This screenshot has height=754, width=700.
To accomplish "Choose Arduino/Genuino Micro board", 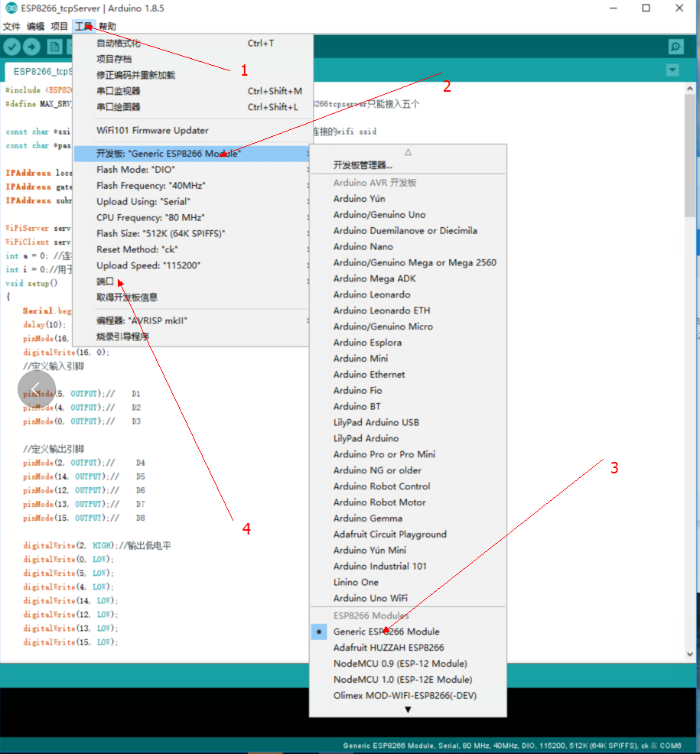I will (408, 327).
